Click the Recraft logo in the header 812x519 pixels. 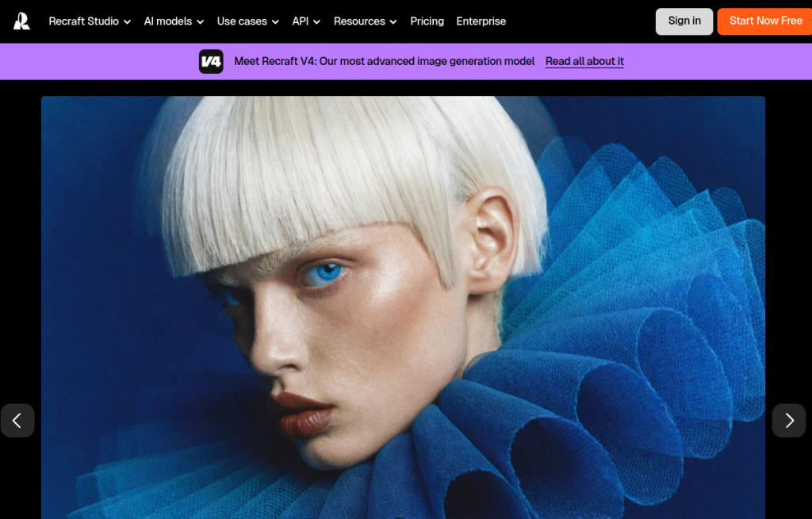click(22, 21)
